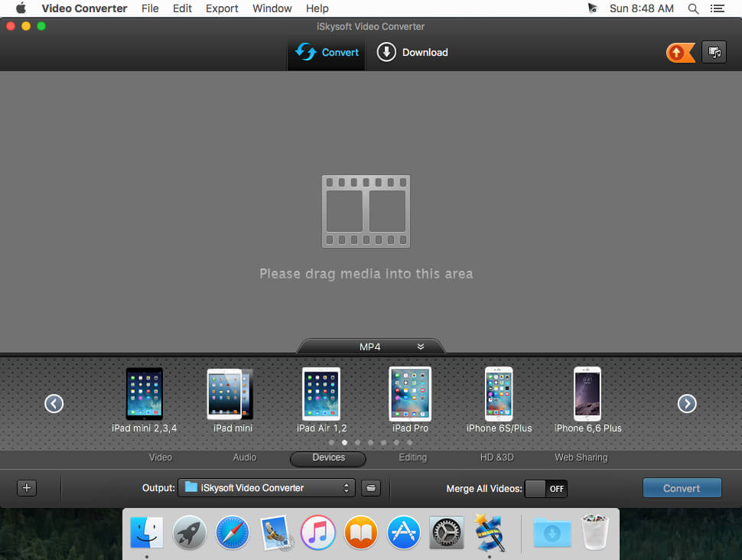Open output folder in Finder icon
The image size is (742, 560).
[371, 487]
